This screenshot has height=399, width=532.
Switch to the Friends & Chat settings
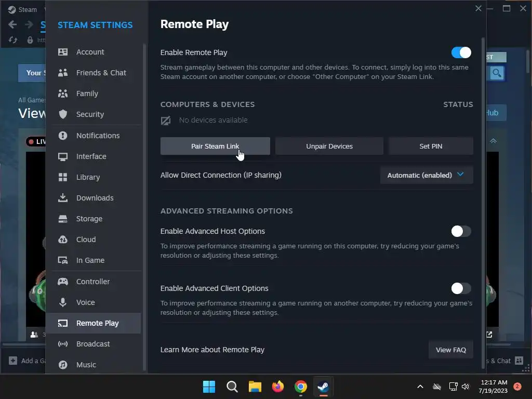94,73
